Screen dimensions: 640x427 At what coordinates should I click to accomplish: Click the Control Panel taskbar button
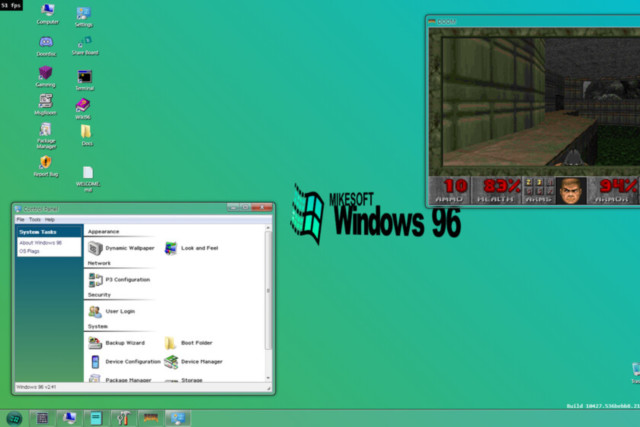click(x=178, y=418)
